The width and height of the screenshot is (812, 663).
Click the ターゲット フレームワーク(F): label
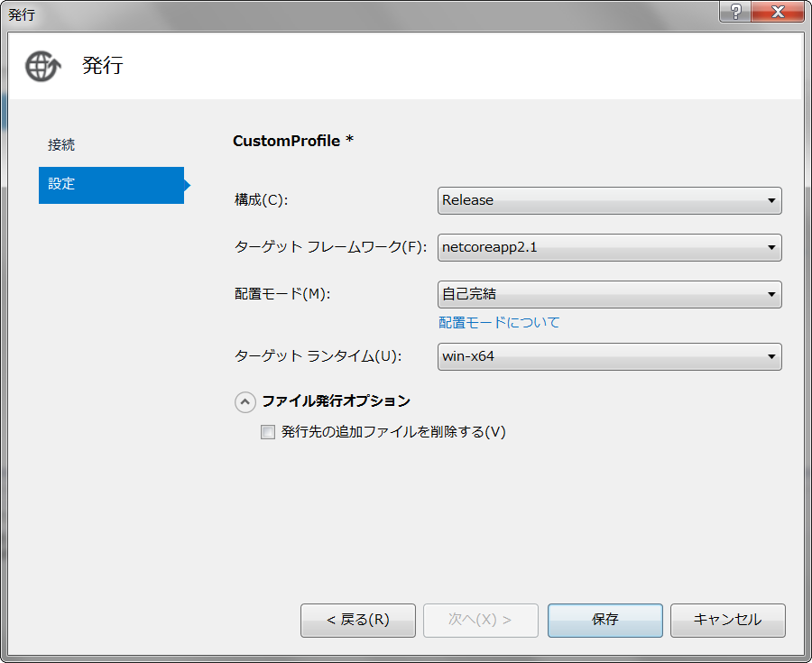[330, 247]
